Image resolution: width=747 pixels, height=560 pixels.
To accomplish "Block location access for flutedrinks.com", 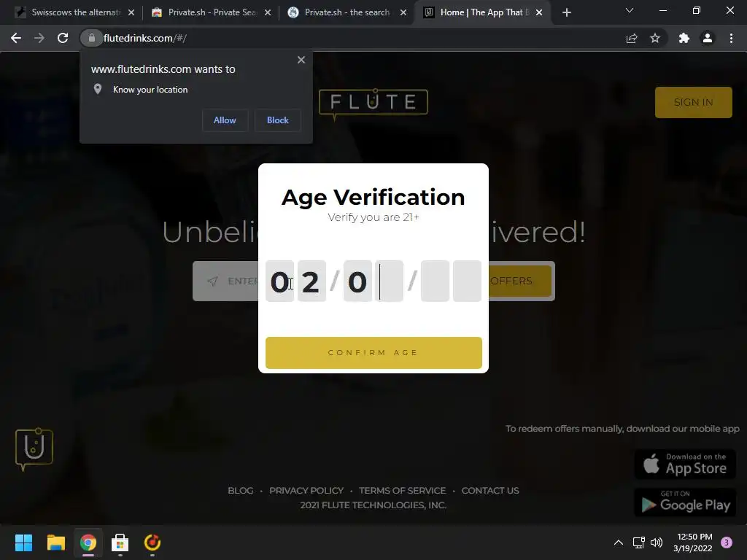I will (278, 120).
